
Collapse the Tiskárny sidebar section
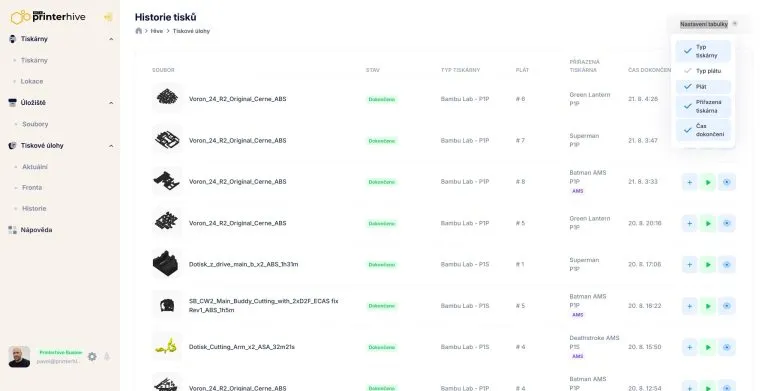tap(111, 39)
